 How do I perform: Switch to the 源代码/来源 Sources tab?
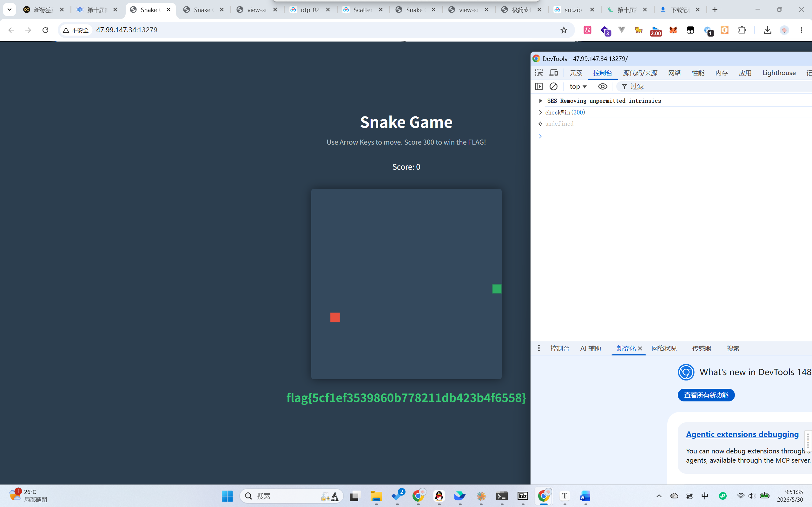[x=640, y=73]
